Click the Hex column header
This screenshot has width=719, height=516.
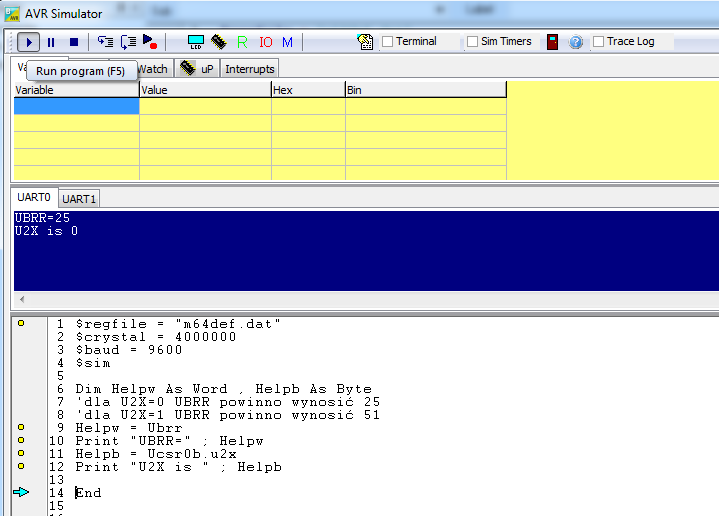point(308,90)
